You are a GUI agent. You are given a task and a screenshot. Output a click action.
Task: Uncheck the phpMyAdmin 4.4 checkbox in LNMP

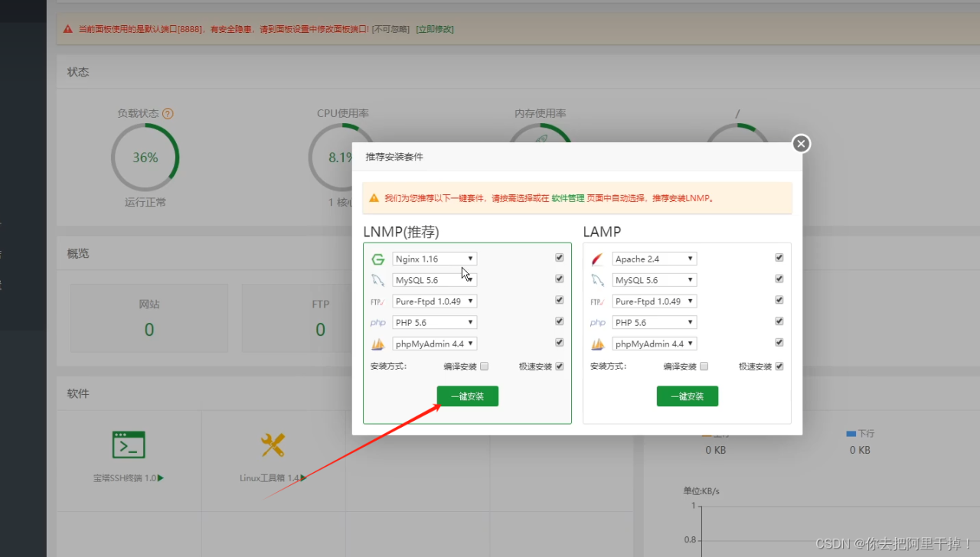pos(560,343)
